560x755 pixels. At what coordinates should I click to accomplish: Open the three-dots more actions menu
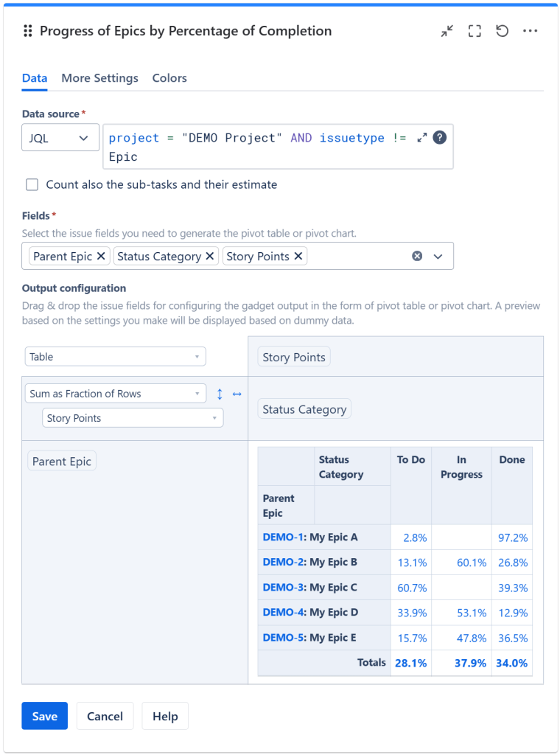pos(530,31)
